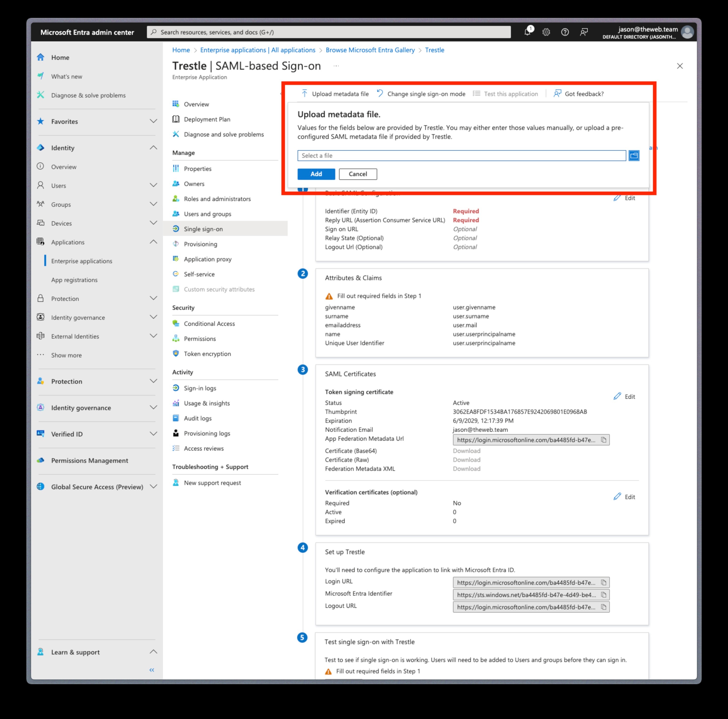Edit the Verification certificates section
Screen dimensions: 728x719
(x=624, y=497)
